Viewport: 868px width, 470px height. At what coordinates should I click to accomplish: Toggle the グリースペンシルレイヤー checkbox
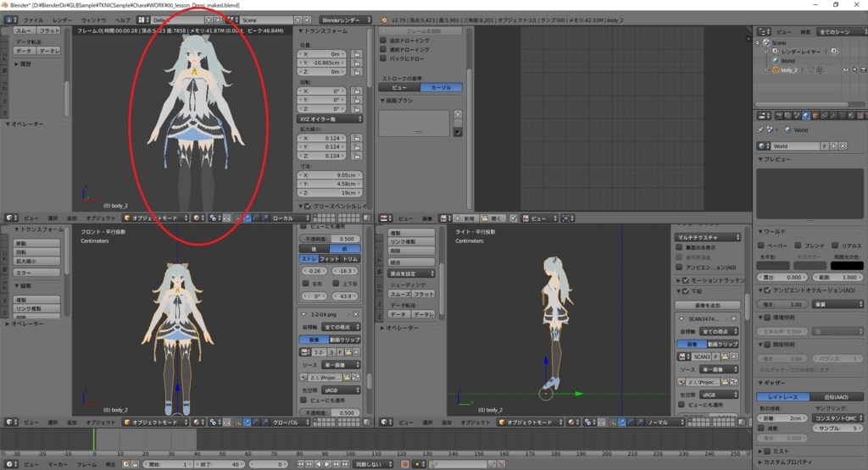308,207
